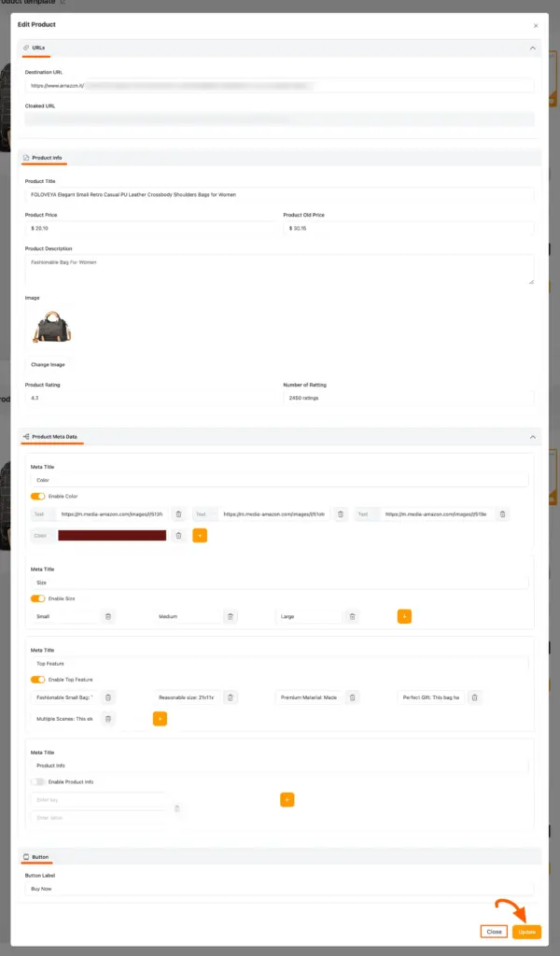This screenshot has height=956, width=560.
Task: Focus the Destination URL field
Action: pyautogui.click(x=280, y=86)
